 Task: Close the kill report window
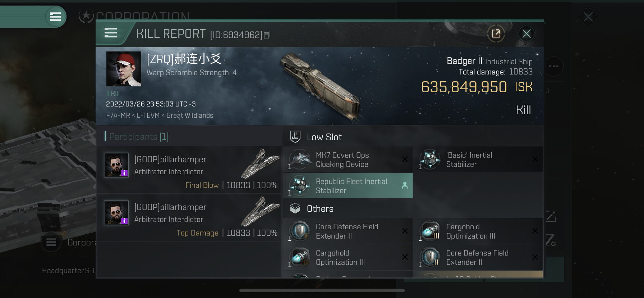(x=526, y=34)
